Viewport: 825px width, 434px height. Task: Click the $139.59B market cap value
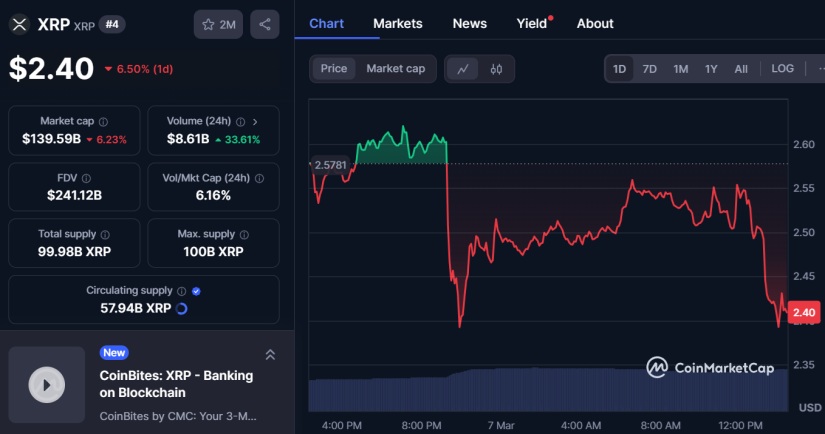tap(52, 139)
